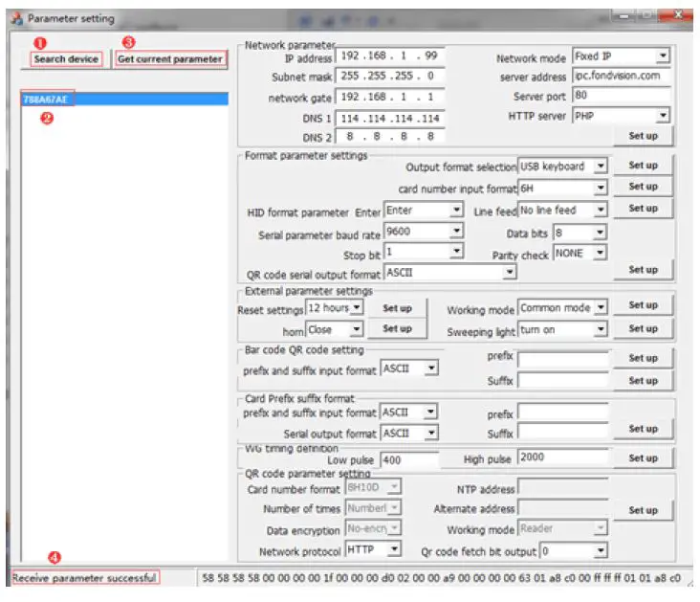The width and height of the screenshot is (700, 602).
Task: Focus the Subnet mask field
Action: click(390, 76)
